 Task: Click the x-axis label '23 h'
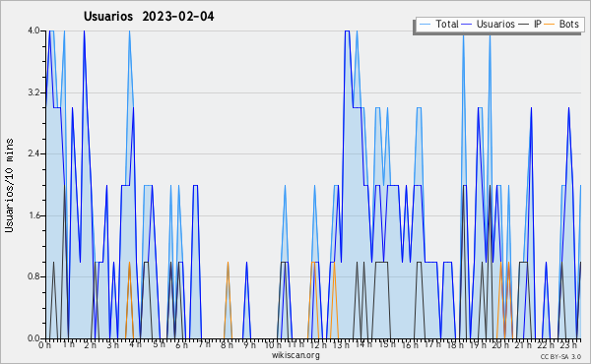(x=568, y=344)
